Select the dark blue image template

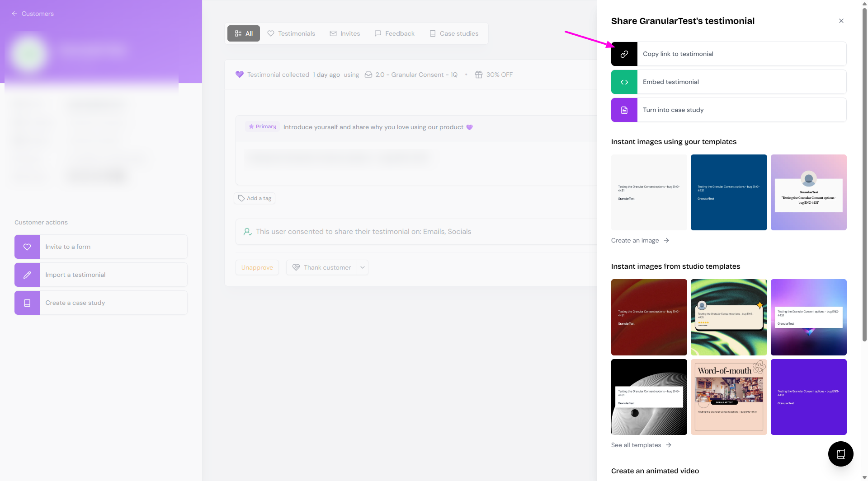click(x=728, y=192)
